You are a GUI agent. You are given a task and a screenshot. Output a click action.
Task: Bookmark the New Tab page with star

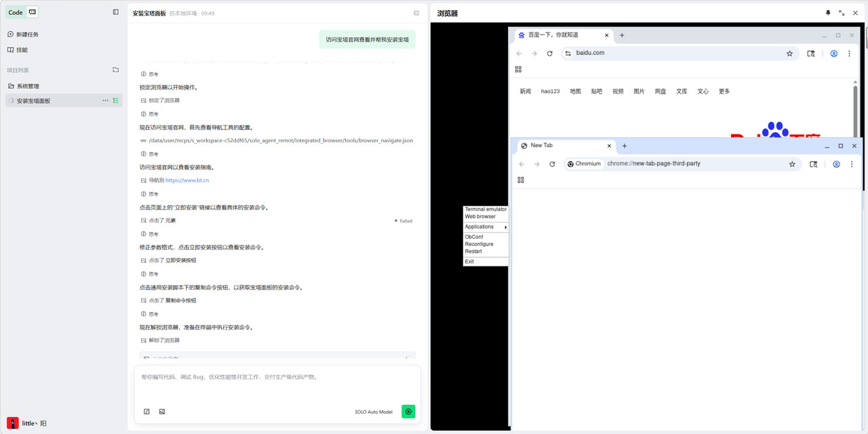coord(792,164)
